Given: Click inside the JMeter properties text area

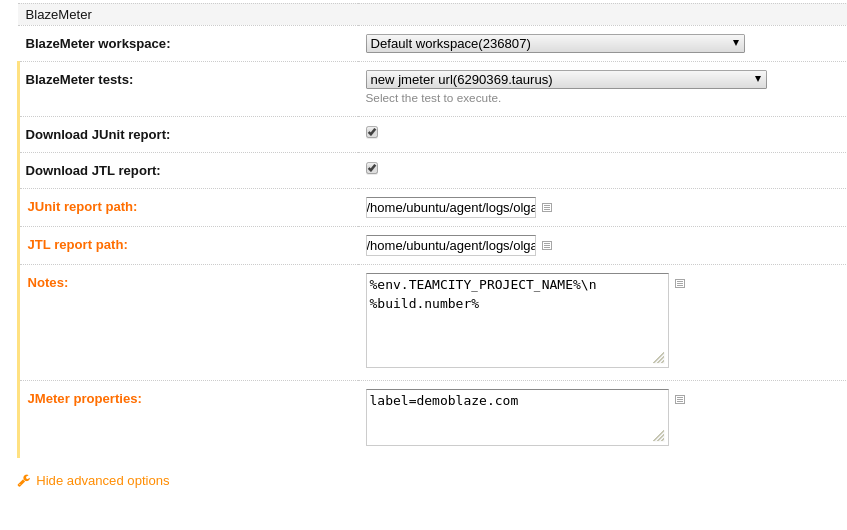Looking at the screenshot, I should tap(516, 420).
